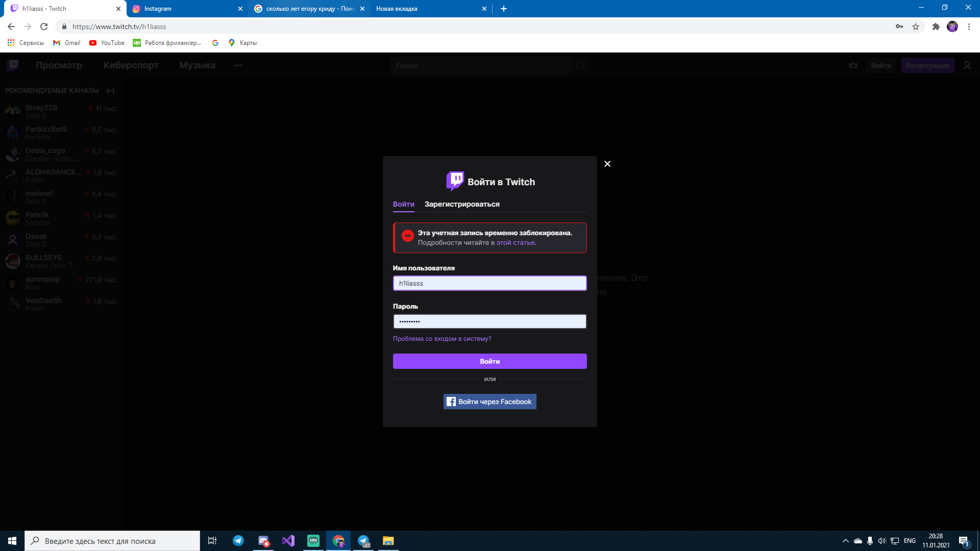Click the red blocked-account error icon
980x551 pixels.
[x=408, y=236]
